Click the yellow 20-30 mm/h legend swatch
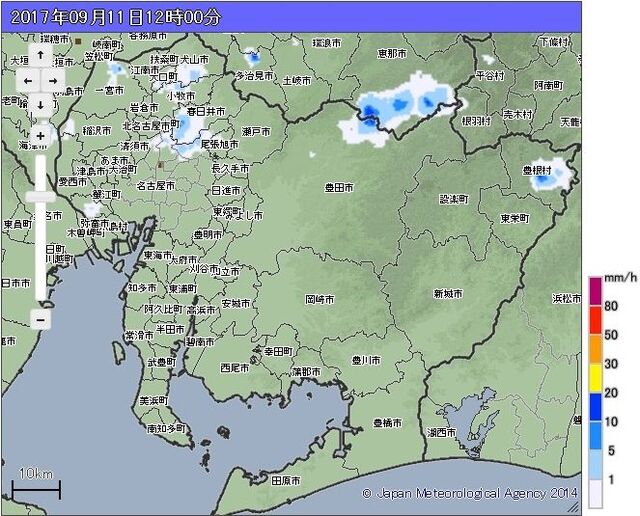This screenshot has height=516, width=640. [x=596, y=378]
